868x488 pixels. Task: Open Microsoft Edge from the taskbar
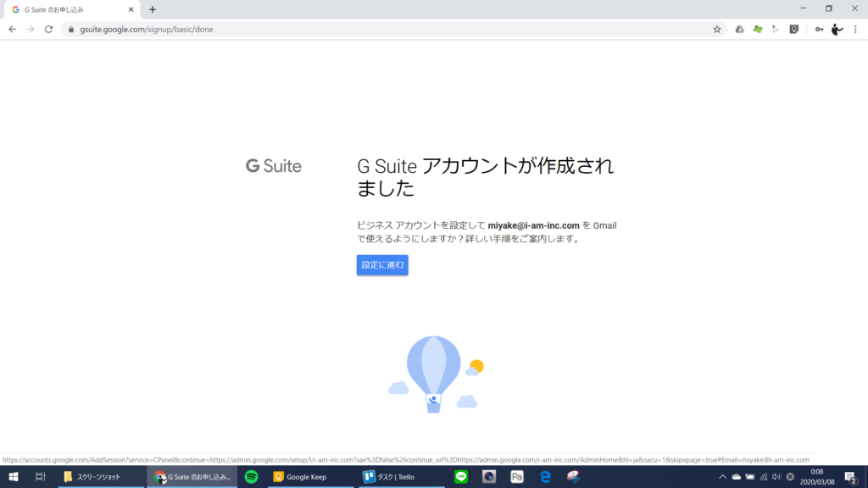tap(545, 477)
